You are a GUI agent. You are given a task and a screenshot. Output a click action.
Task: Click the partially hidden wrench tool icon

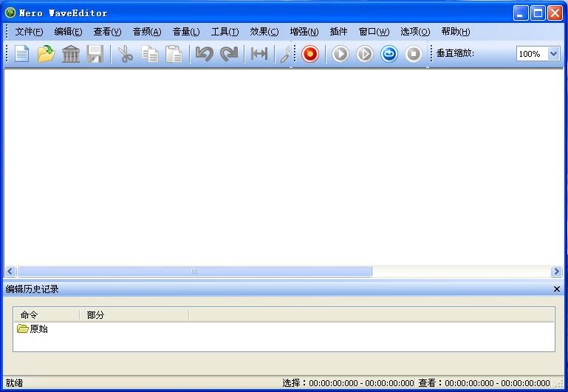coord(285,54)
